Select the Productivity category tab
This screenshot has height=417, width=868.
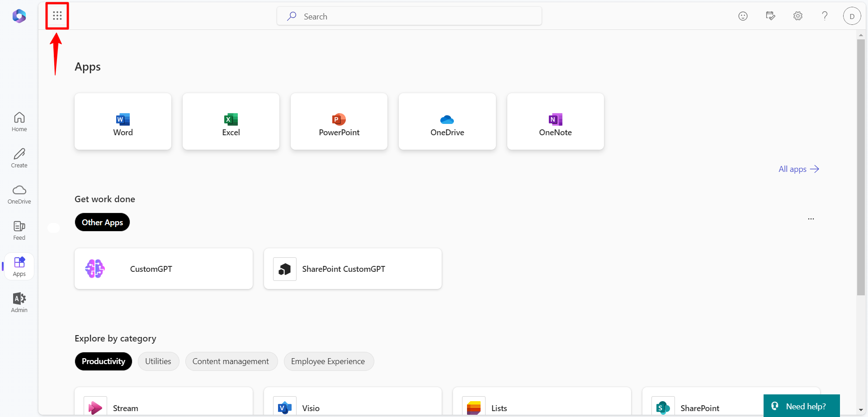tap(104, 361)
